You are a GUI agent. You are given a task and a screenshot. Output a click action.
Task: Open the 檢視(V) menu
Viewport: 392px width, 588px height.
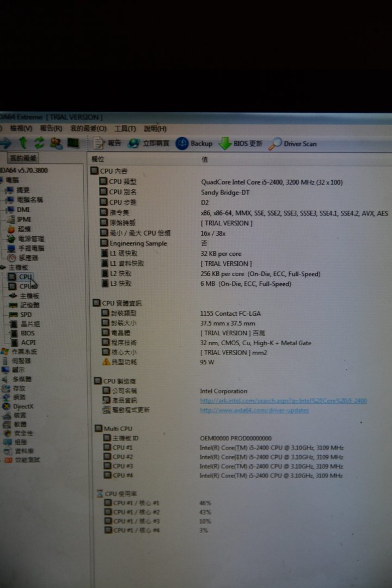tap(21, 128)
